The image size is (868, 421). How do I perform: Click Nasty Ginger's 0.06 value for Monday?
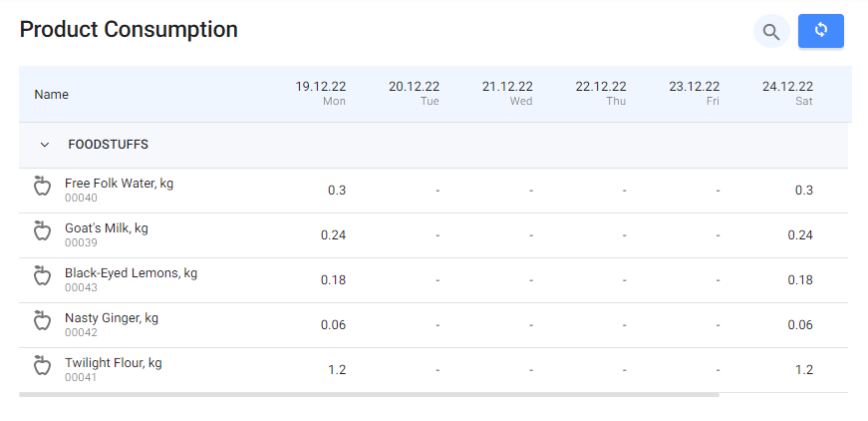point(333,325)
